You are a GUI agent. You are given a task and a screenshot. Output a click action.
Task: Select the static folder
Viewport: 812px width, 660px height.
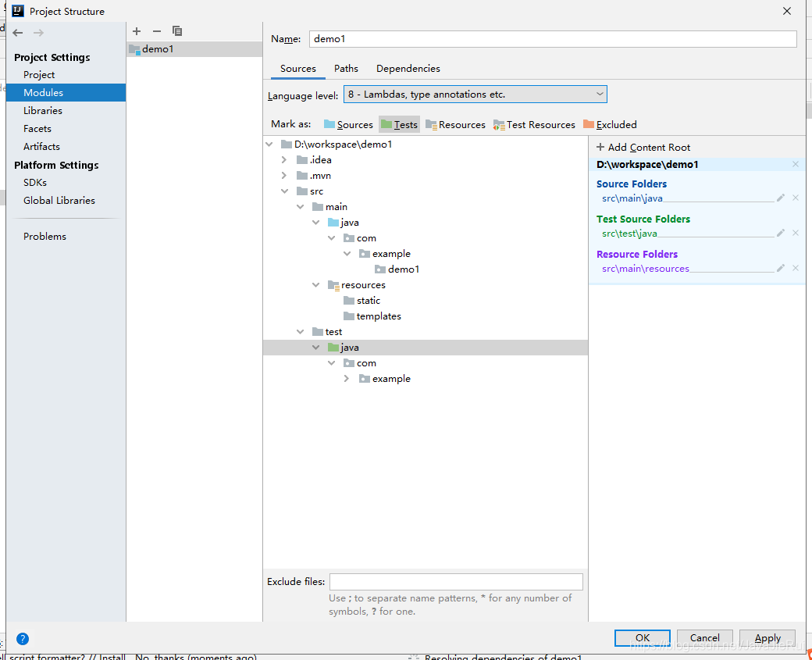point(361,301)
